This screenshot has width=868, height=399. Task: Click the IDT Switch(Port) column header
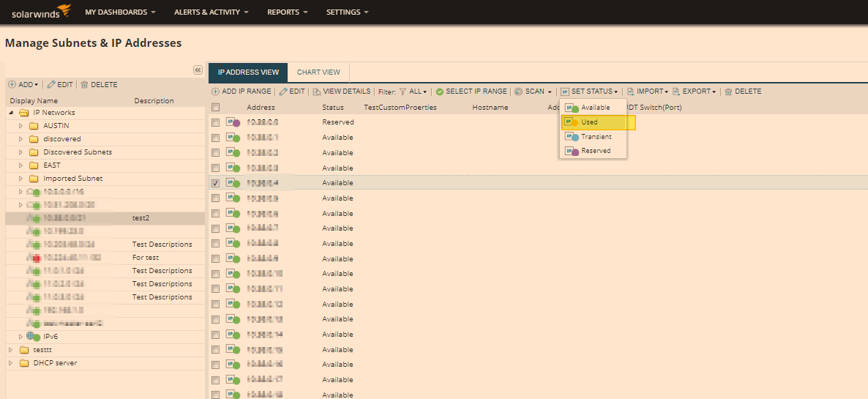pyautogui.click(x=655, y=108)
